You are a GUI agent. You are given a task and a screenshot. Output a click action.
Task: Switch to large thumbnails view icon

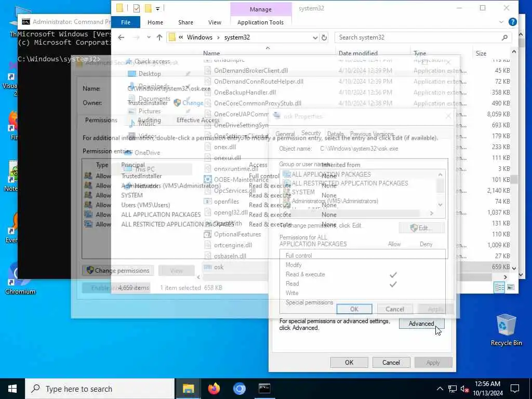coord(511,288)
